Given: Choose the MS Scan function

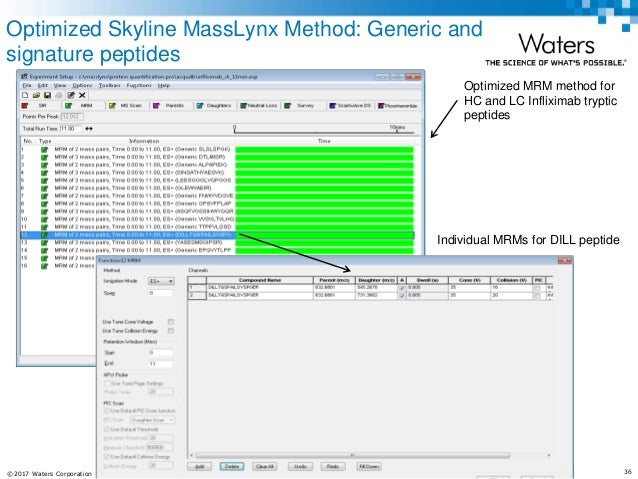Looking at the screenshot, I should [x=124, y=104].
